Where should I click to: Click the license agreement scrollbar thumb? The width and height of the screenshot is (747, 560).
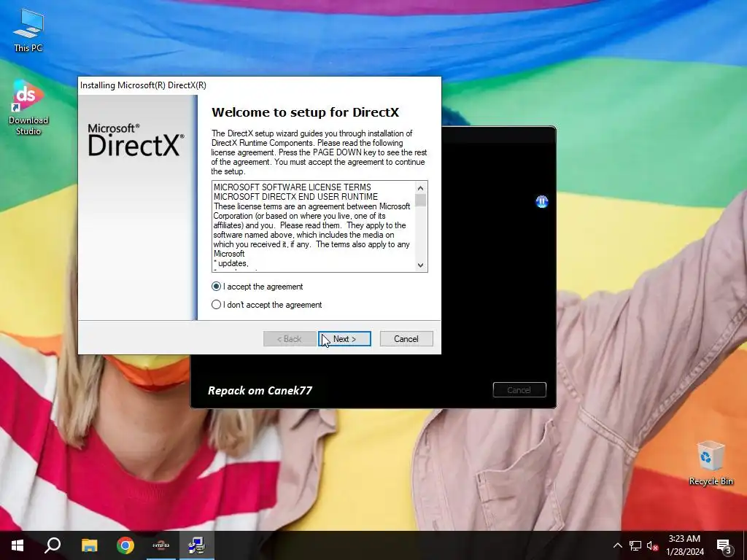(x=420, y=200)
